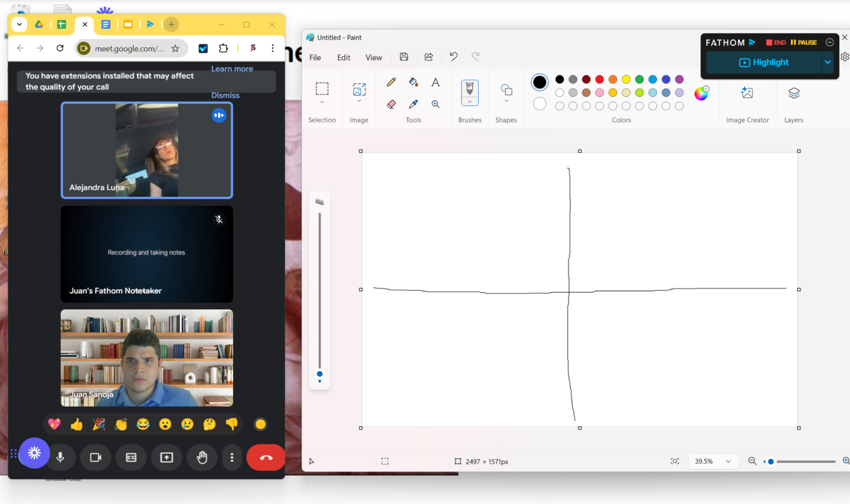The width and height of the screenshot is (850, 504).
Task: Click the Share icon in Paint
Action: click(x=429, y=57)
